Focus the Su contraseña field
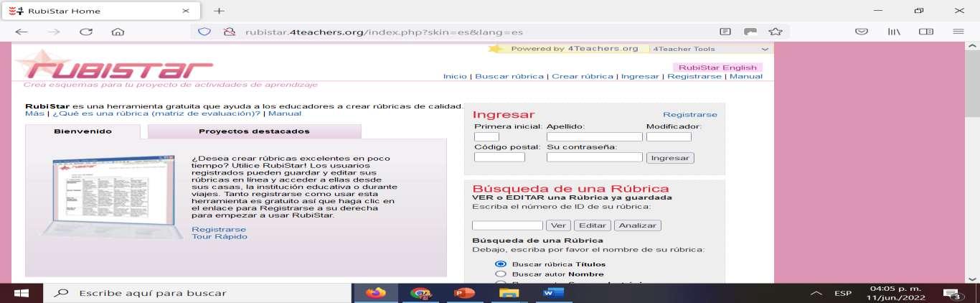Image resolution: width=980 pixels, height=303 pixels. 595,157
